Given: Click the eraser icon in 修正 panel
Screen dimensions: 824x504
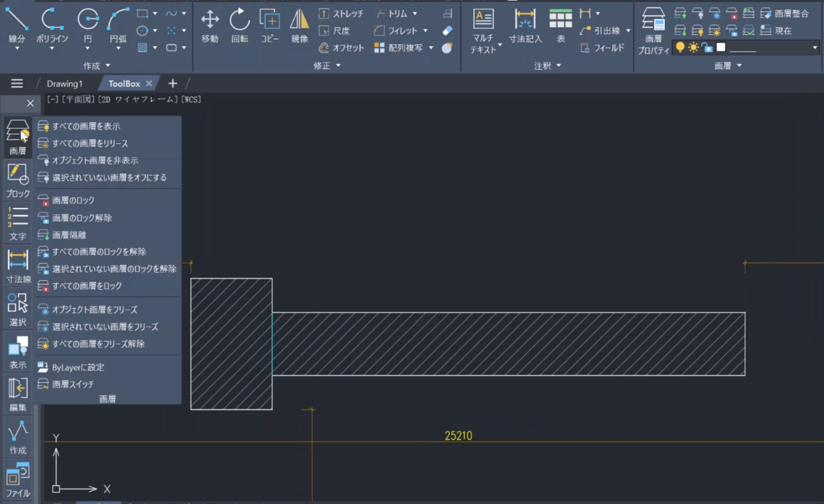Looking at the screenshot, I should point(447,31).
